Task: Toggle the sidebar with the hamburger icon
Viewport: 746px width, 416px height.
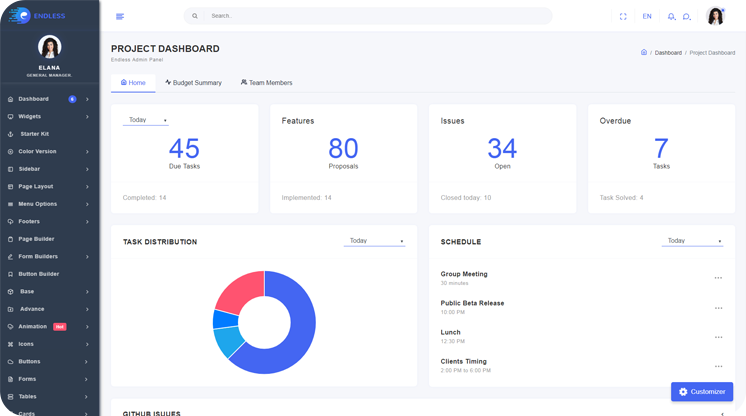Action: [x=120, y=16]
